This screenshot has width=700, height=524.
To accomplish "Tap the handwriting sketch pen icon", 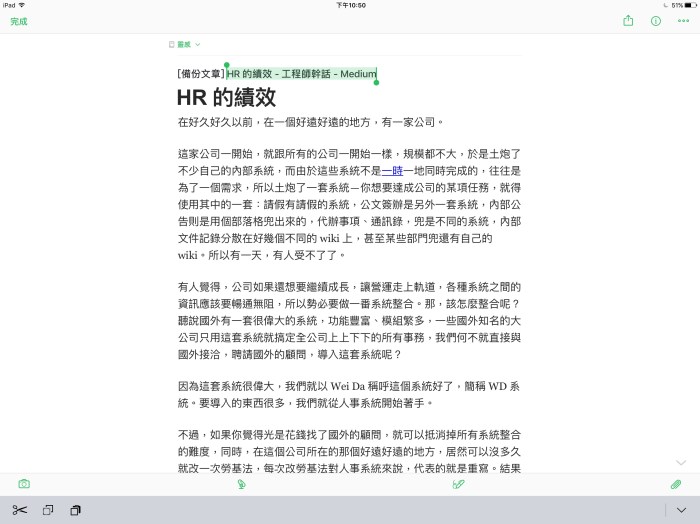I will [459, 484].
